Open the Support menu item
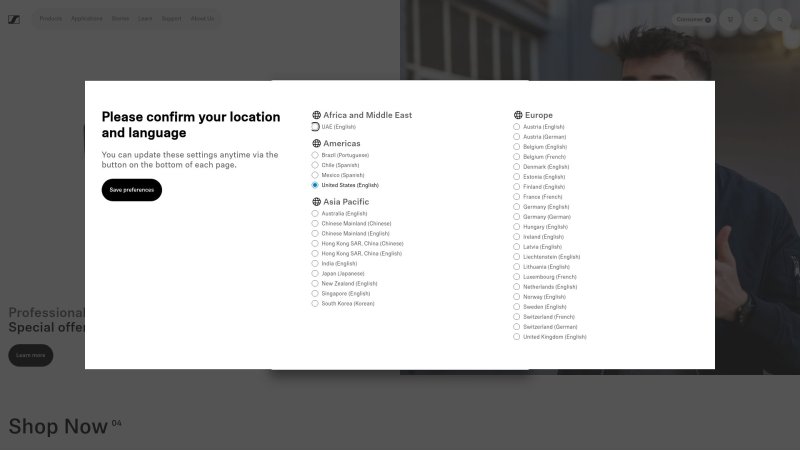The width and height of the screenshot is (800, 450). (x=171, y=18)
